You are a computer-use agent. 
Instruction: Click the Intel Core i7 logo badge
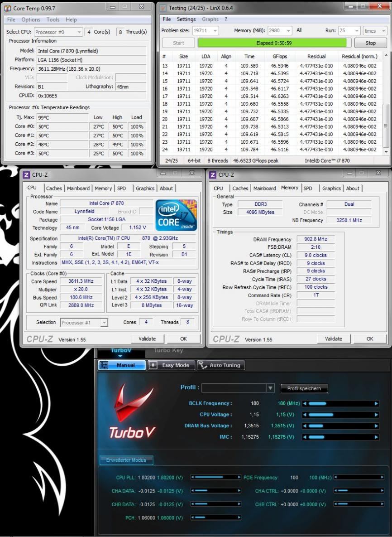176,215
